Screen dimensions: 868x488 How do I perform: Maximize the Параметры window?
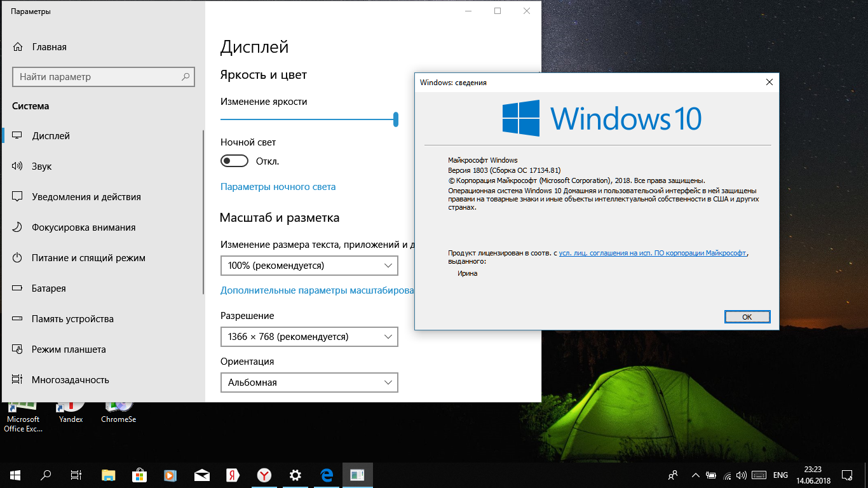click(498, 11)
